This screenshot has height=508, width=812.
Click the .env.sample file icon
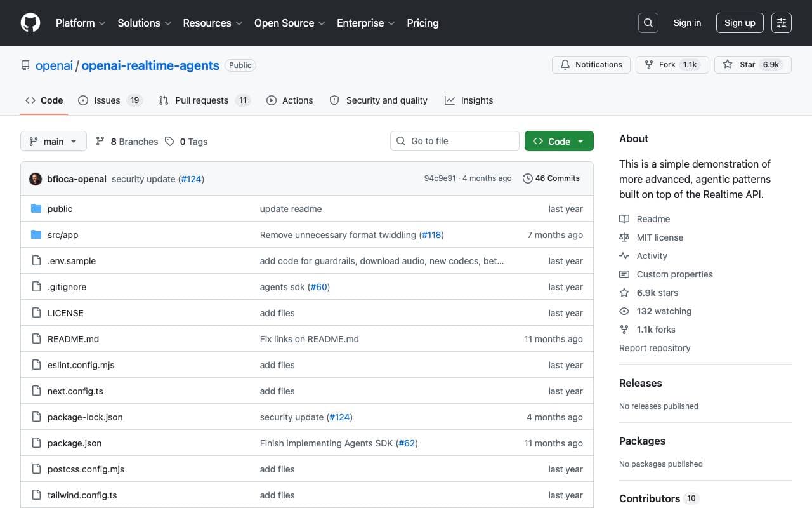tap(36, 261)
